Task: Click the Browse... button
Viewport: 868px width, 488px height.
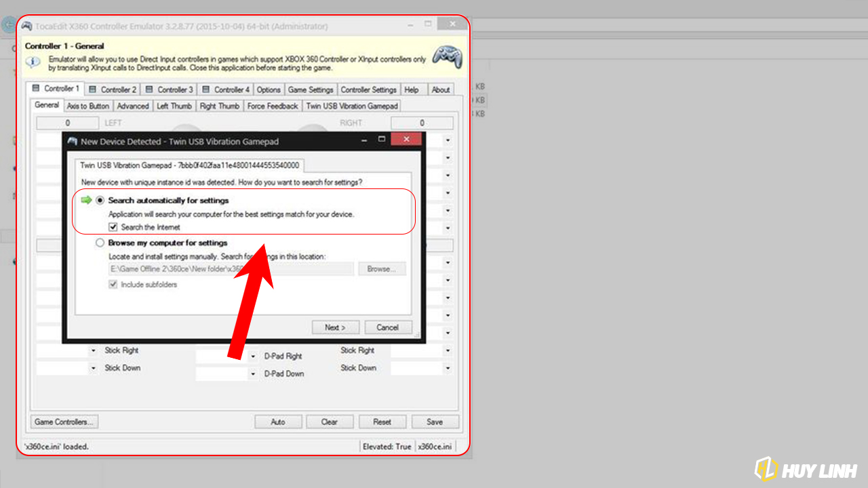Action: [382, 269]
